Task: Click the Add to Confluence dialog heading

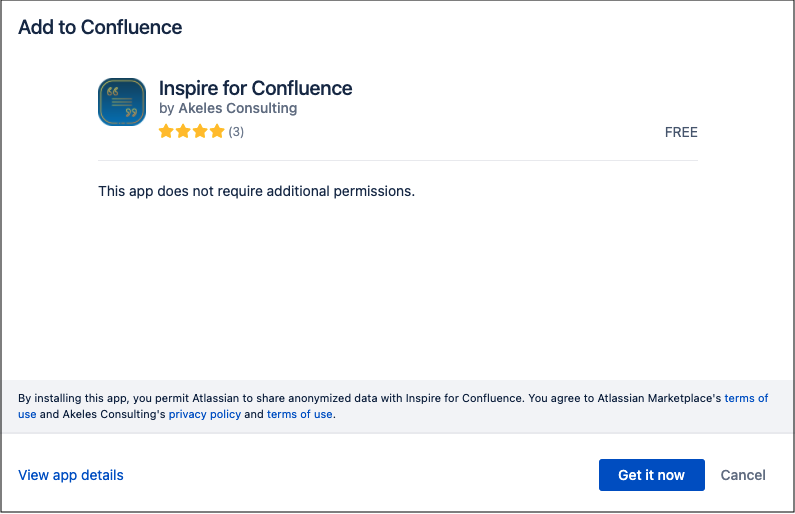Action: click(100, 27)
